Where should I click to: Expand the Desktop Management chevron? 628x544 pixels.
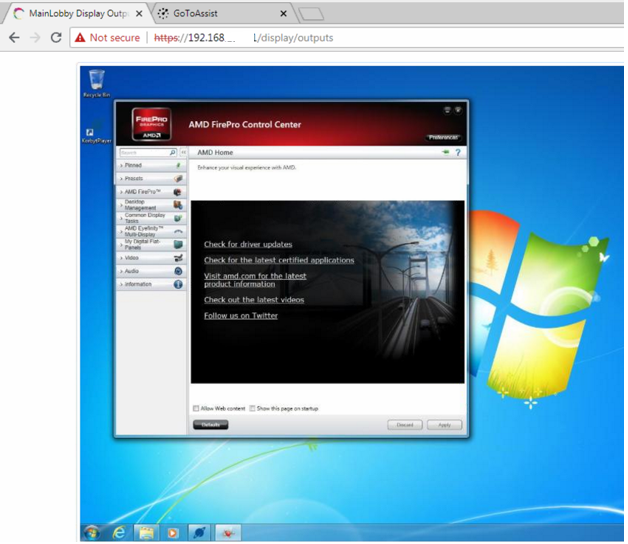[x=121, y=205]
